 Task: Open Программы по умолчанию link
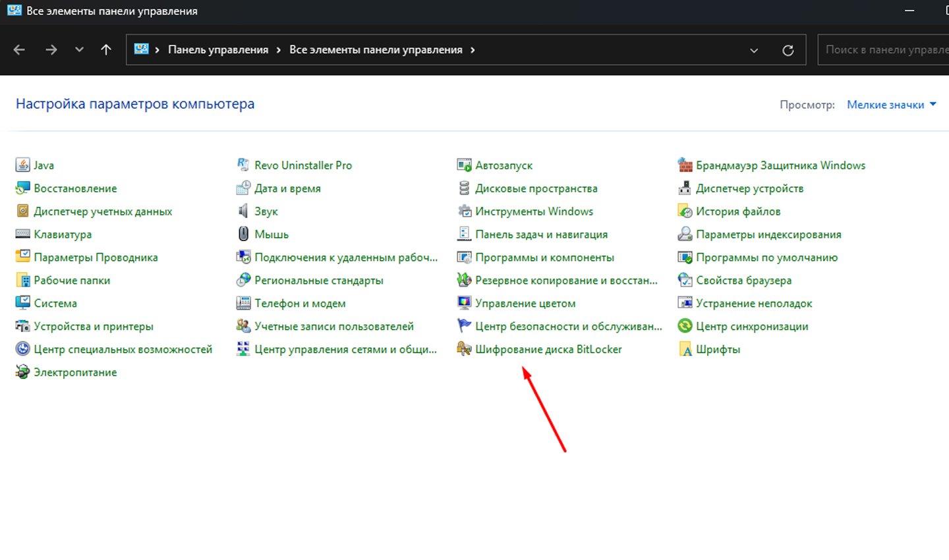(x=766, y=257)
